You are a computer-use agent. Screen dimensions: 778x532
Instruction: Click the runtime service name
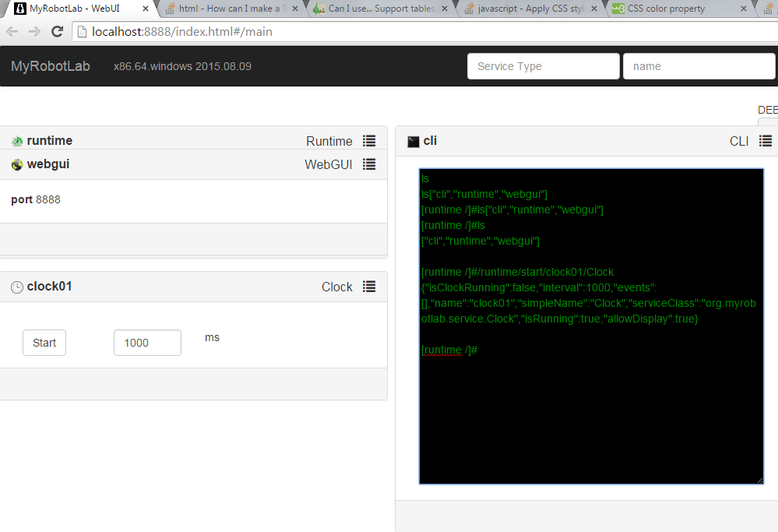click(50, 140)
